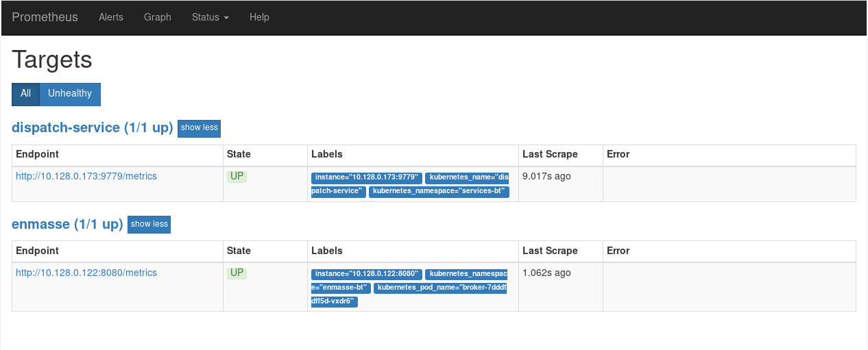Open endpoint http://10.128.0.122:8080/metrics

[x=86, y=273]
